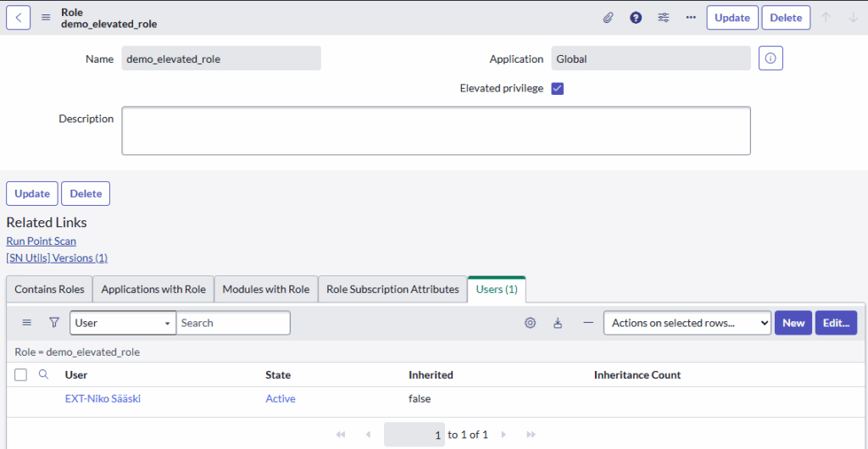Click Update button in the header
This screenshot has width=868, height=449.
732,18
